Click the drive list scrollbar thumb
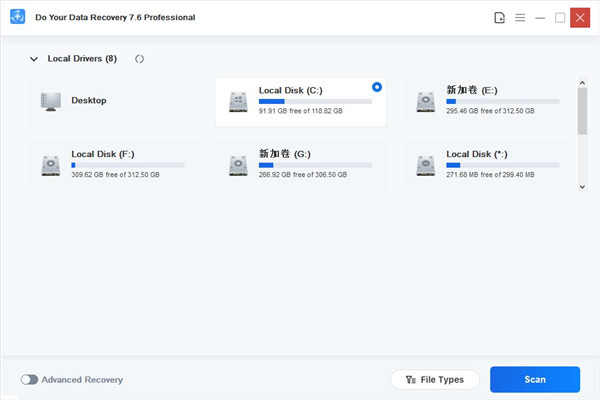 coord(583,110)
